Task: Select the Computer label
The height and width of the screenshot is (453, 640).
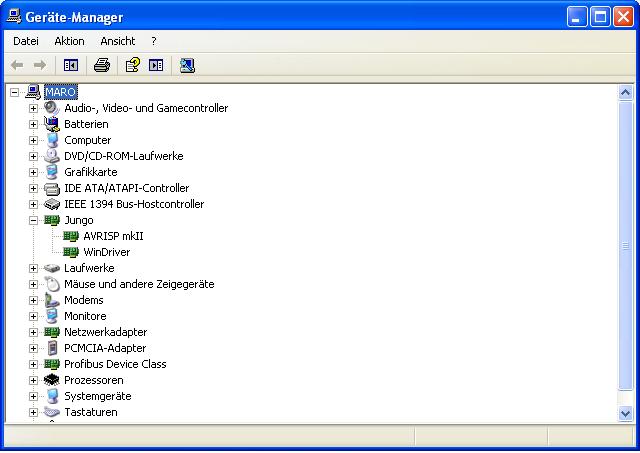Action: point(87,140)
